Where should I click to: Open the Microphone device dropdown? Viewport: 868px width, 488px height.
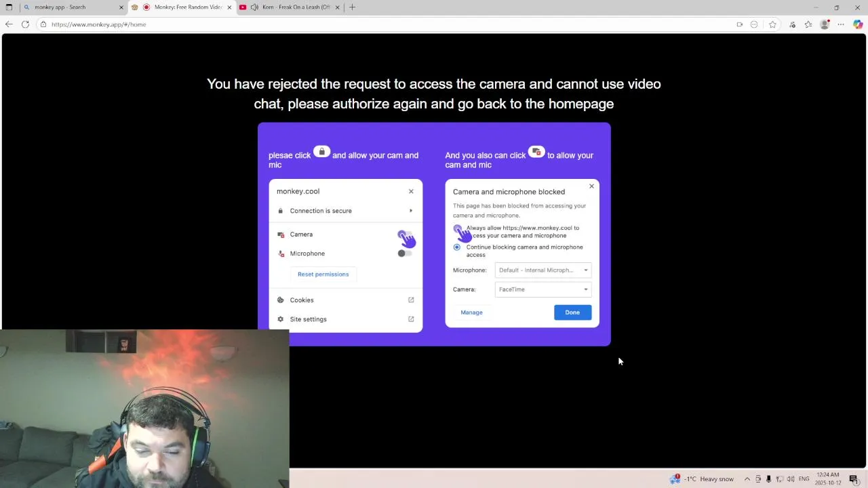543,270
